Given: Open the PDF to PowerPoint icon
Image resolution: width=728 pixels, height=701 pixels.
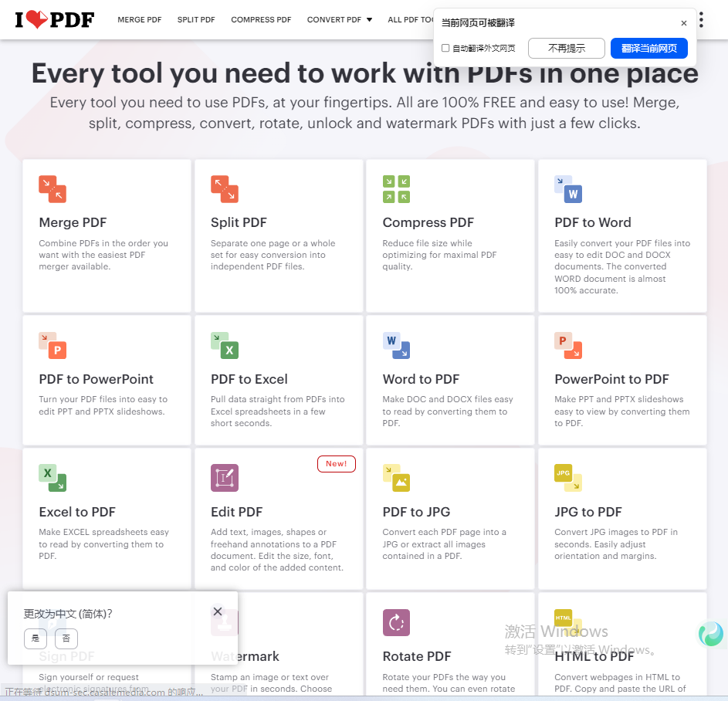Looking at the screenshot, I should point(52,345).
